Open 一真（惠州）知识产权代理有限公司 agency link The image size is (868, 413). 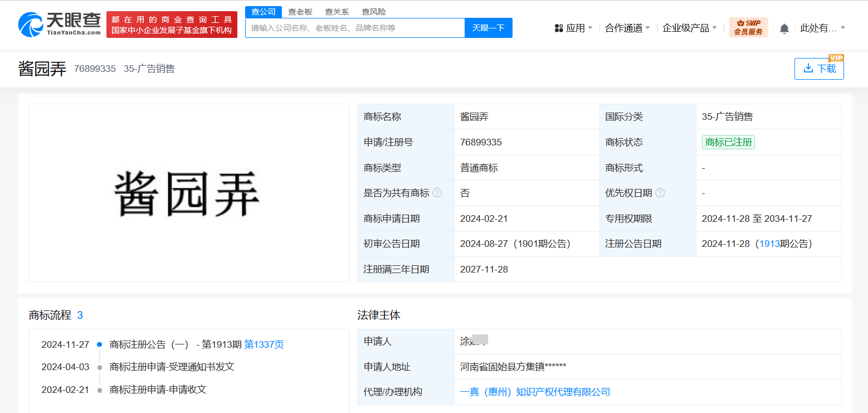(535, 392)
